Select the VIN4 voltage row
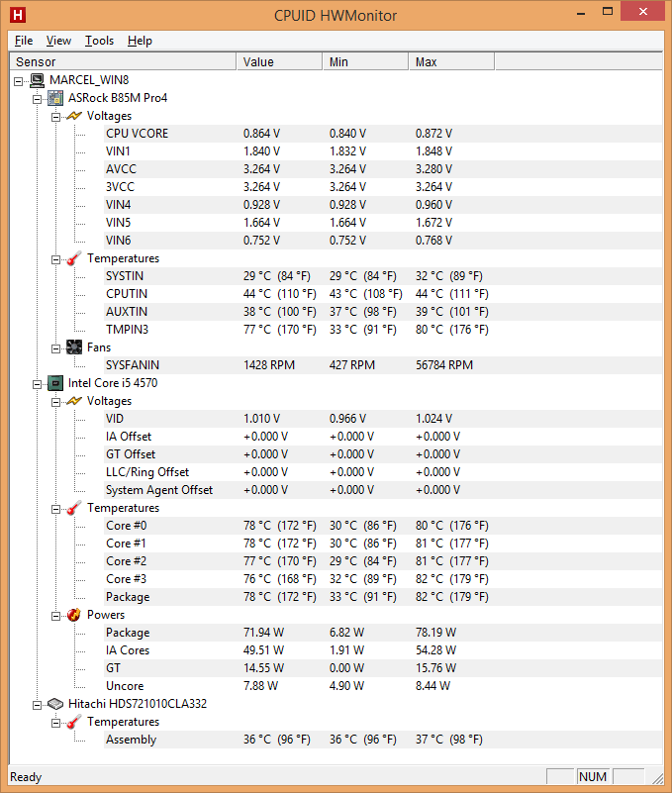Viewport: 672px width, 793px height. (383, 205)
